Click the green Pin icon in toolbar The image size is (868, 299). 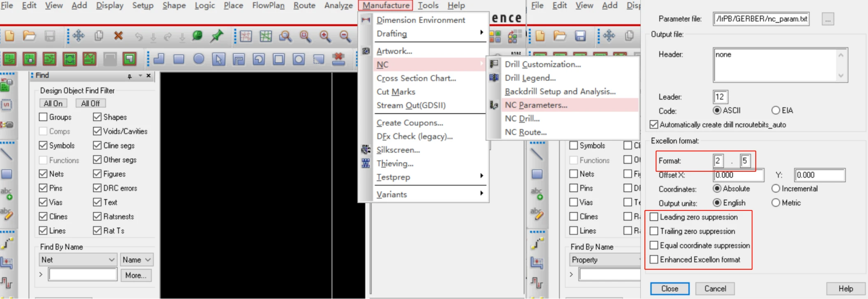pyautogui.click(x=217, y=36)
